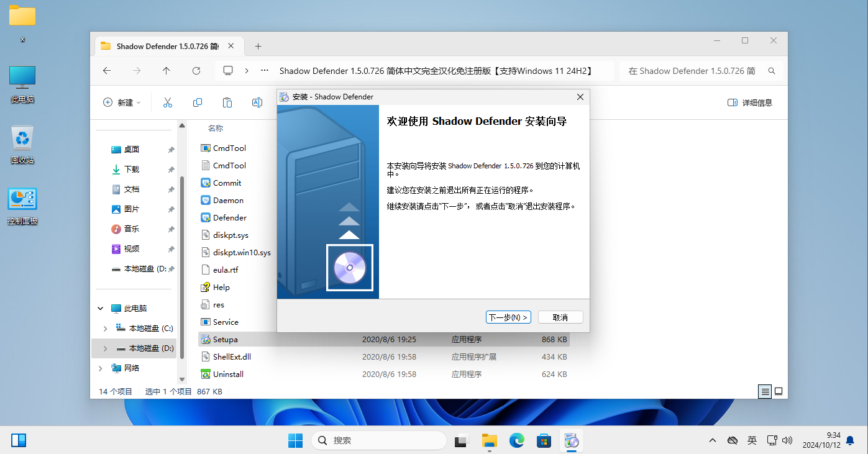Expand the 本地磁盘 (C:) tree node

pos(106,329)
